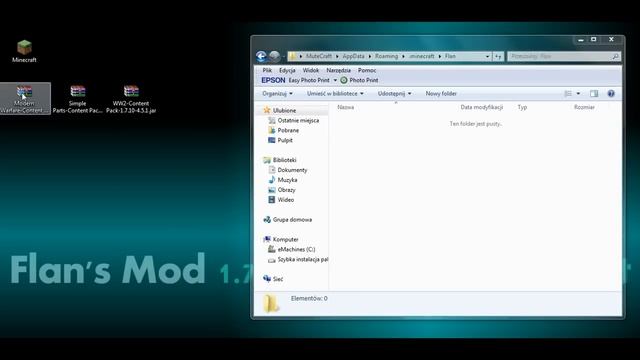
Task: Select the WW2 Content Pack jar file
Action: [x=131, y=99]
